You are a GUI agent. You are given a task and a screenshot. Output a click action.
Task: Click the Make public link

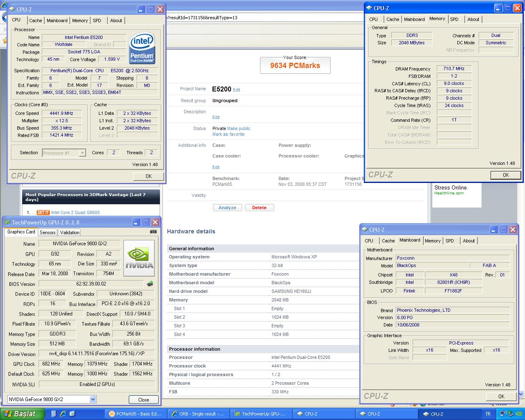(x=239, y=128)
